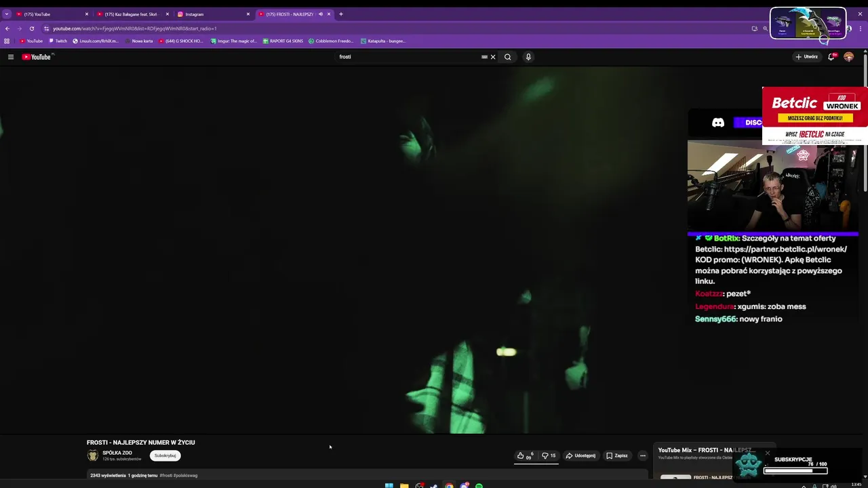Open the Cobblemon bookmark
Viewport: 868px width, 488px height.
pyautogui.click(x=331, y=41)
